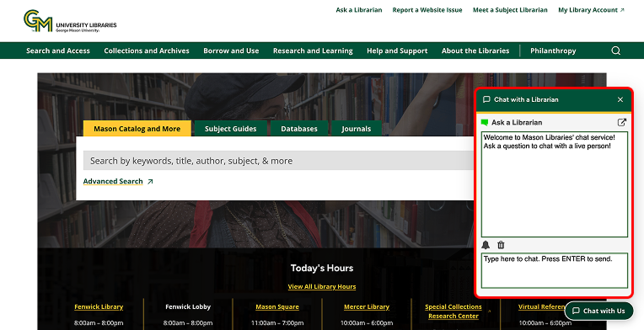Open the Borrow and Use menu
The height and width of the screenshot is (330, 644).
[231, 51]
